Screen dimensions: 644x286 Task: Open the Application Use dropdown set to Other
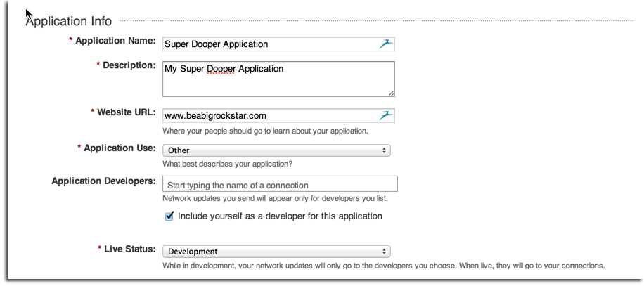[x=276, y=150]
